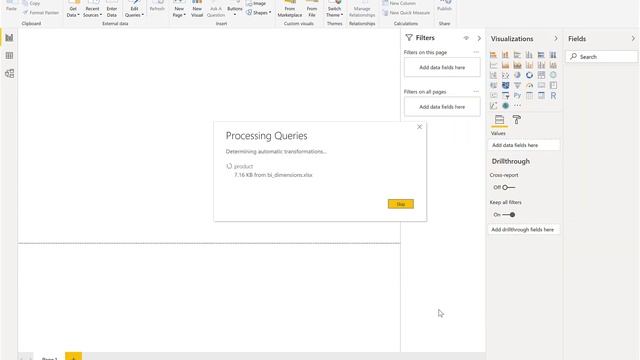Open the Edit Queries dropdown
Image resolution: width=640 pixels, height=360 pixels.
click(x=134, y=9)
